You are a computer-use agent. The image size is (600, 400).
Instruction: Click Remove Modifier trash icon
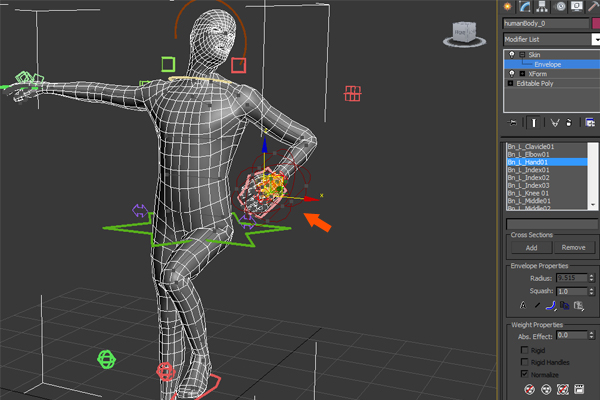[x=569, y=123]
